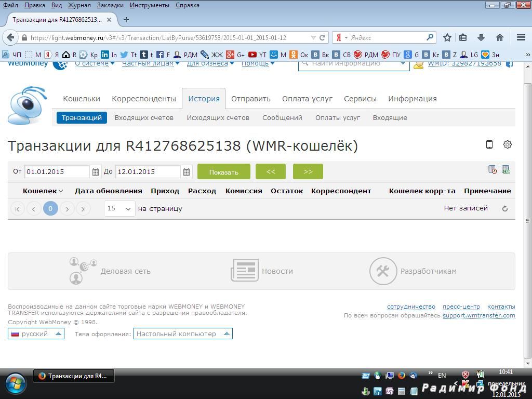
Task: Open the 'До' date calendar picker
Action: [187, 171]
